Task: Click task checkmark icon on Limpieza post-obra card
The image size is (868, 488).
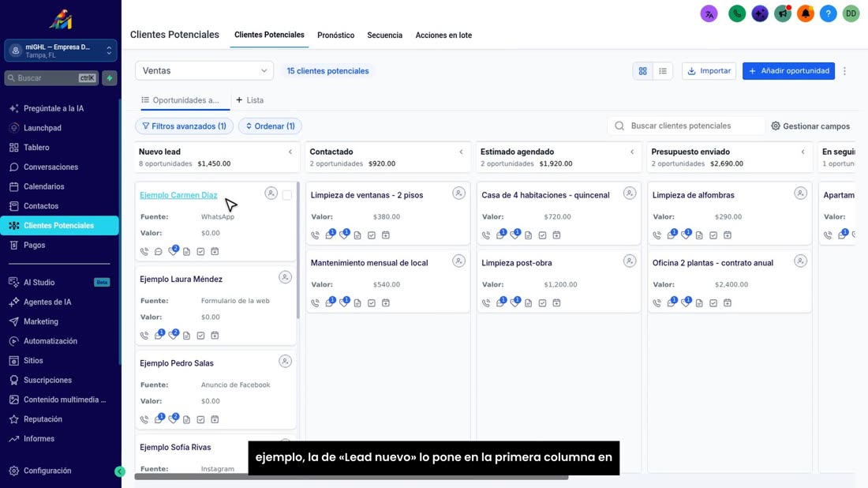Action: [543, 303]
